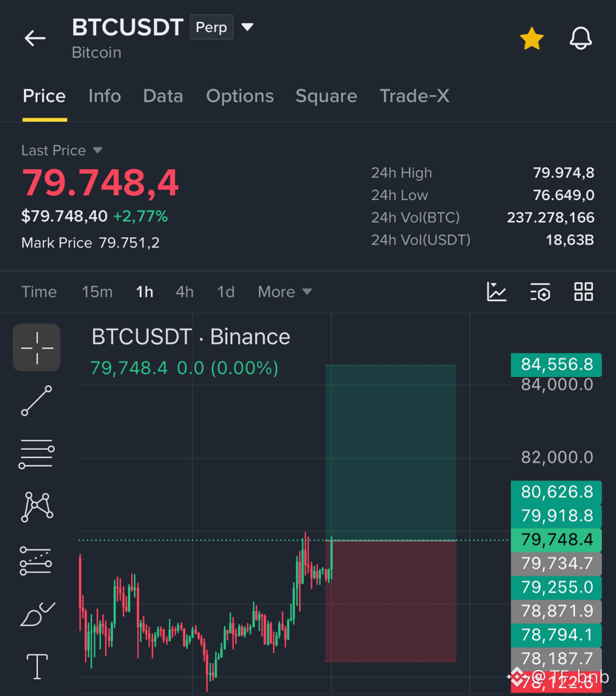This screenshot has width=616, height=696.
Task: Select the Price tab
Action: pos(45,96)
